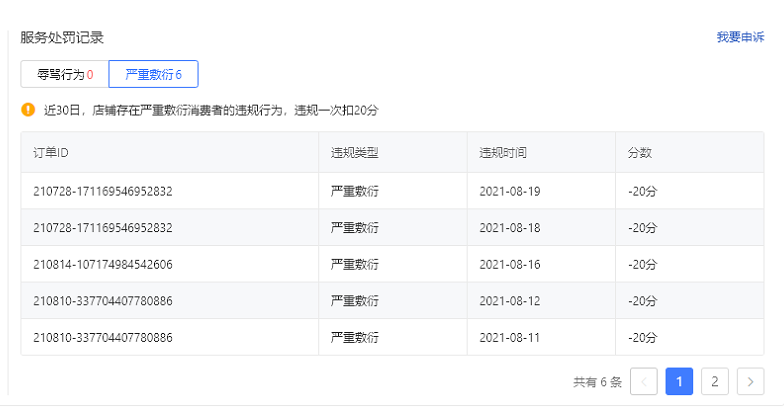784x411 pixels.
Task: Click the 分数 column header
Action: pos(640,153)
